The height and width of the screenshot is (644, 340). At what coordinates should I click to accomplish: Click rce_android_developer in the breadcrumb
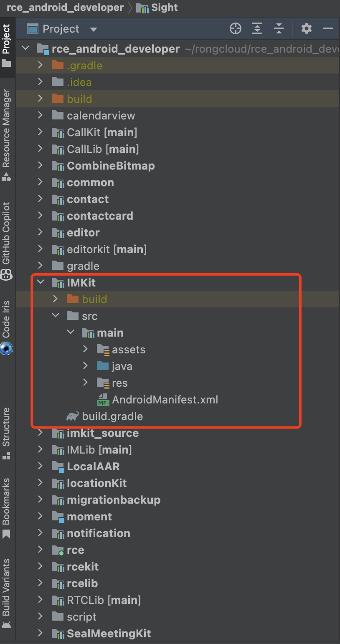click(x=65, y=8)
